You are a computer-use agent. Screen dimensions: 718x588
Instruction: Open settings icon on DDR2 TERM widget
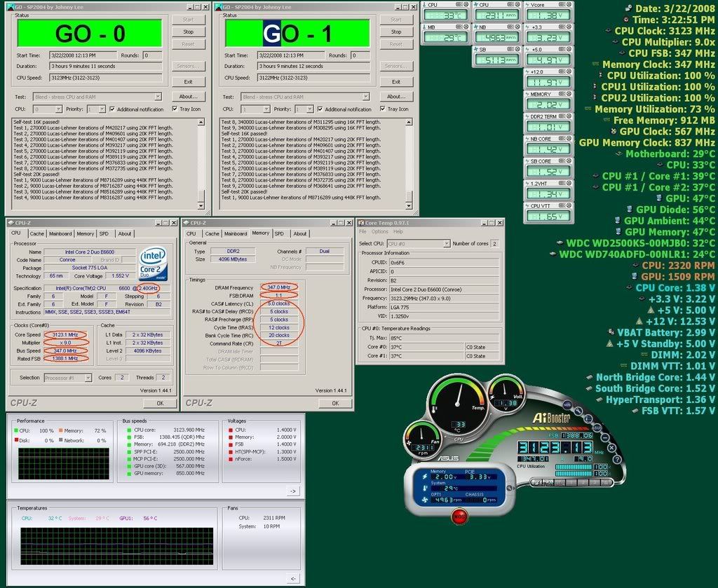point(562,116)
